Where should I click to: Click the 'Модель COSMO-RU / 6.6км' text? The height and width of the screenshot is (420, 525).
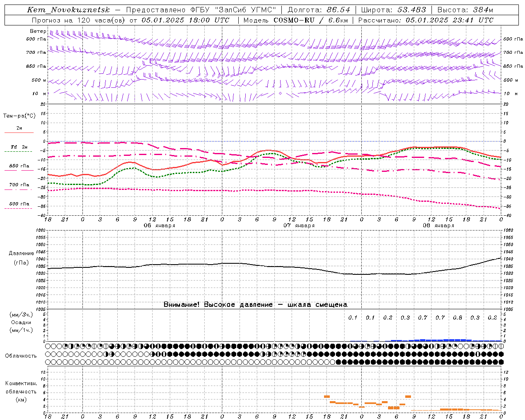click(x=295, y=20)
